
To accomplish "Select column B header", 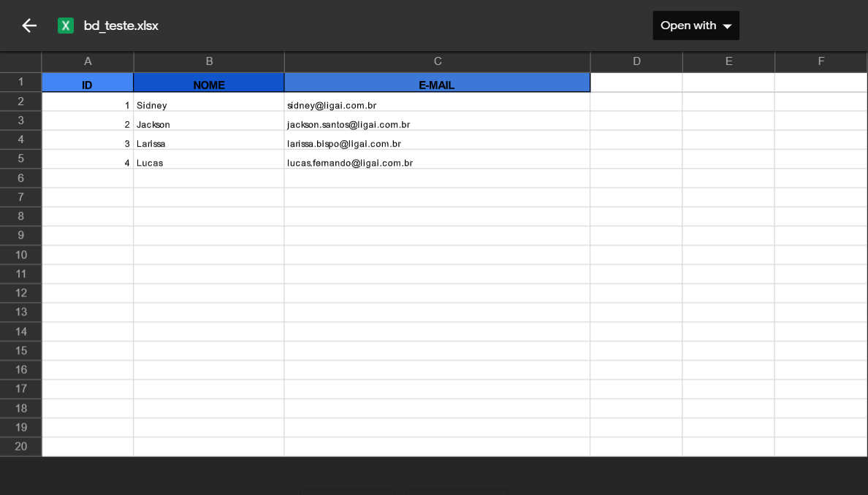I will [x=209, y=61].
